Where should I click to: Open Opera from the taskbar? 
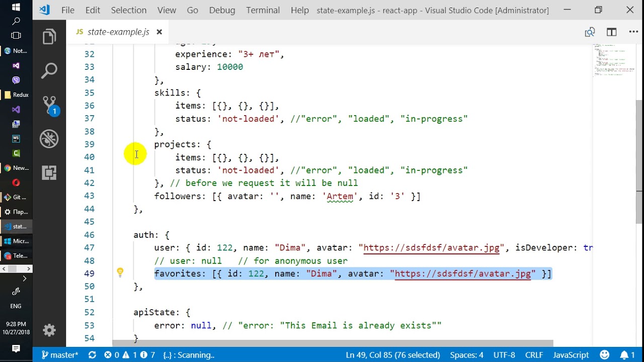click(x=16, y=183)
